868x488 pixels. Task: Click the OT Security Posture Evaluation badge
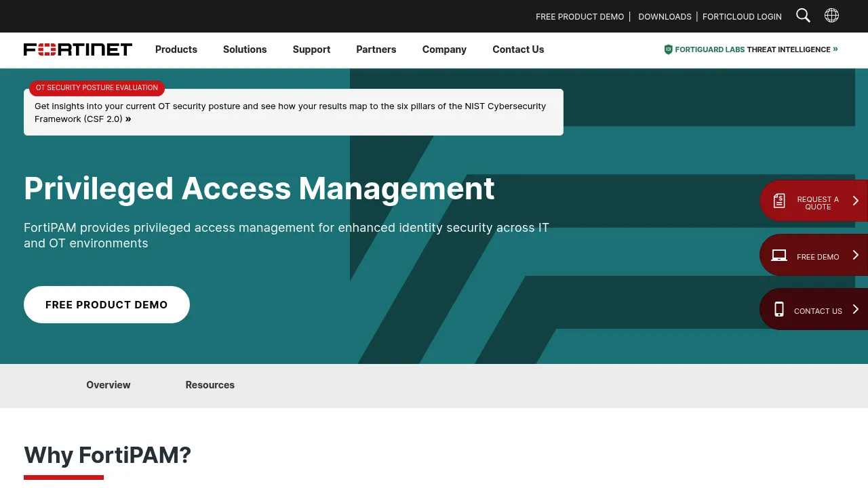(97, 88)
